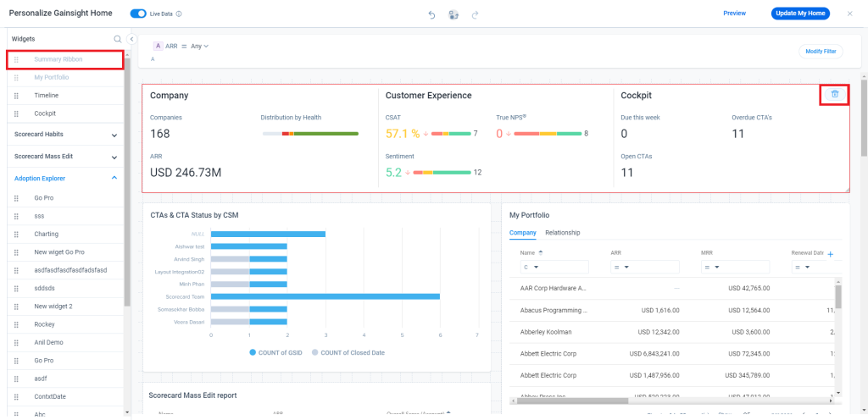Screen dimensions: 868x420
Task: Close the Personalize Gainsight Home editor
Action: click(x=849, y=14)
